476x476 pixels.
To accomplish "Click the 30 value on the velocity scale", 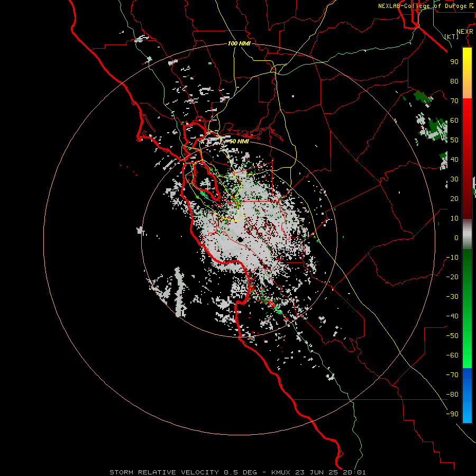I will point(454,179).
